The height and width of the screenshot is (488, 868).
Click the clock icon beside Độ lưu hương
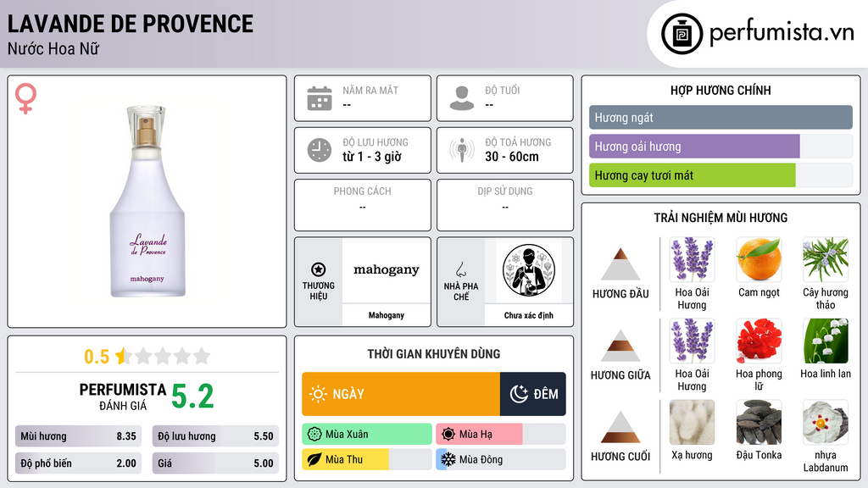[320, 150]
